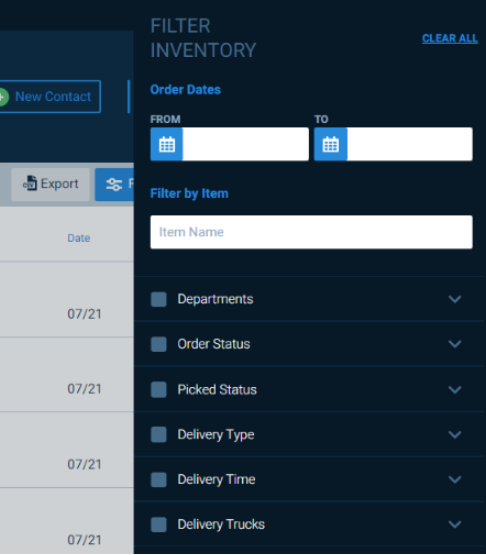
Task: Open the TO date calendar picker
Action: click(x=331, y=144)
